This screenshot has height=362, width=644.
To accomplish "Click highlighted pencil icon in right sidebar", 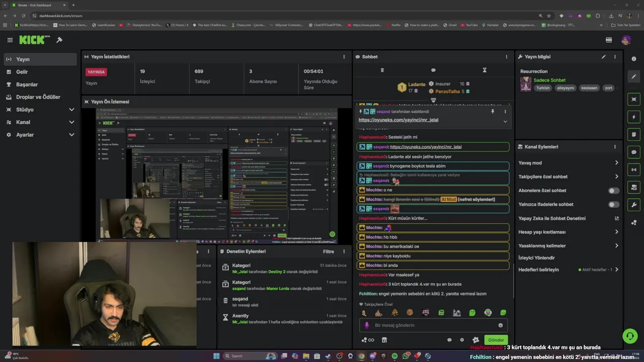I will 634,76.
